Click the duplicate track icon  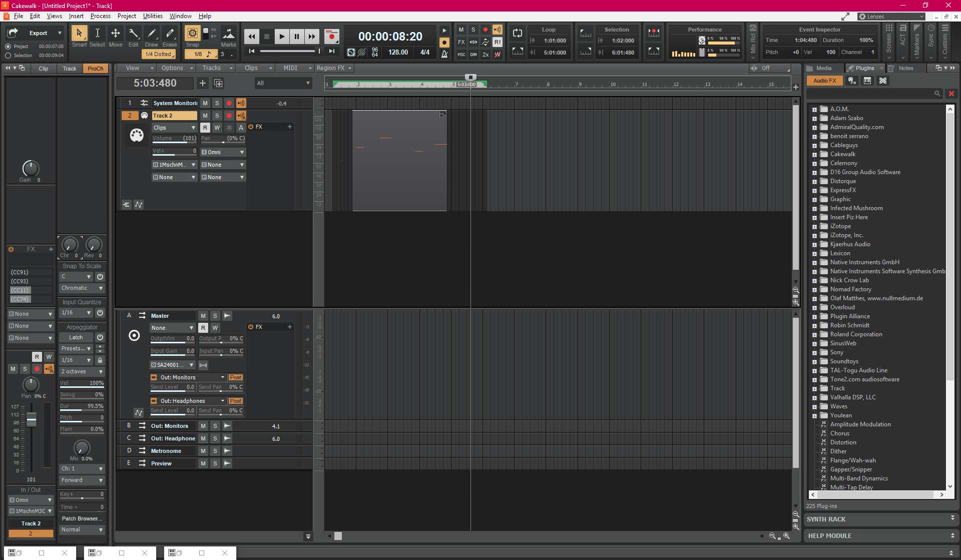(x=218, y=83)
